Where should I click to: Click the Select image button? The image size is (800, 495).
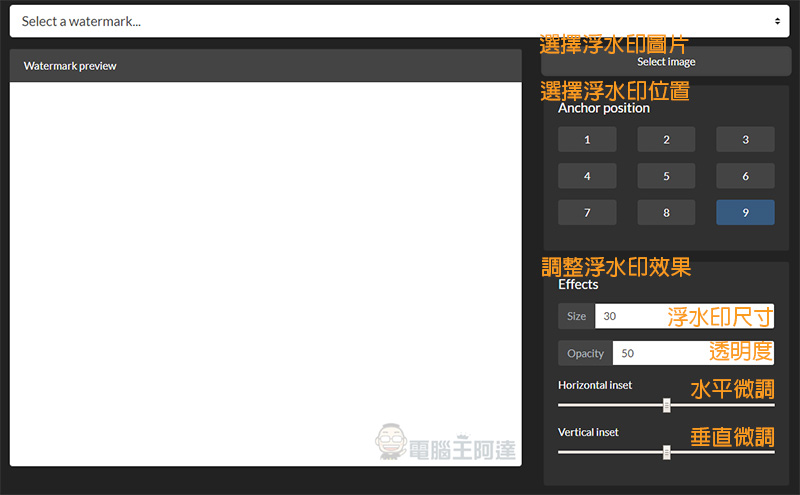666,62
